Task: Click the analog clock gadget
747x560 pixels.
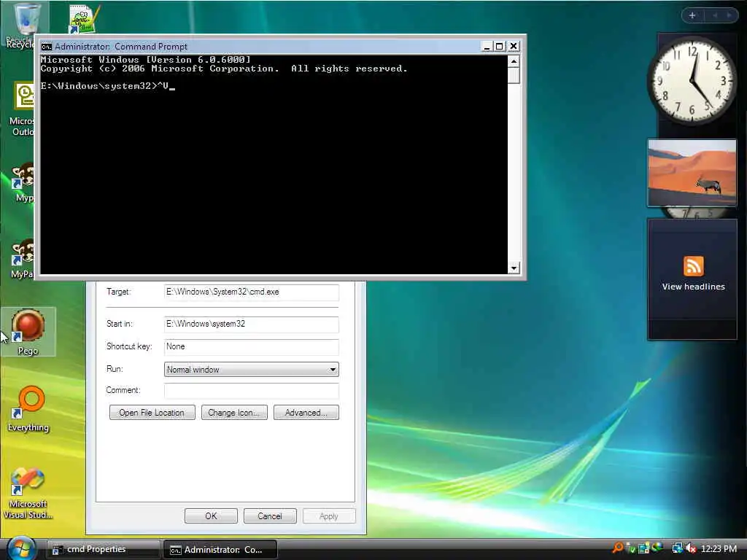Action: pos(692,81)
